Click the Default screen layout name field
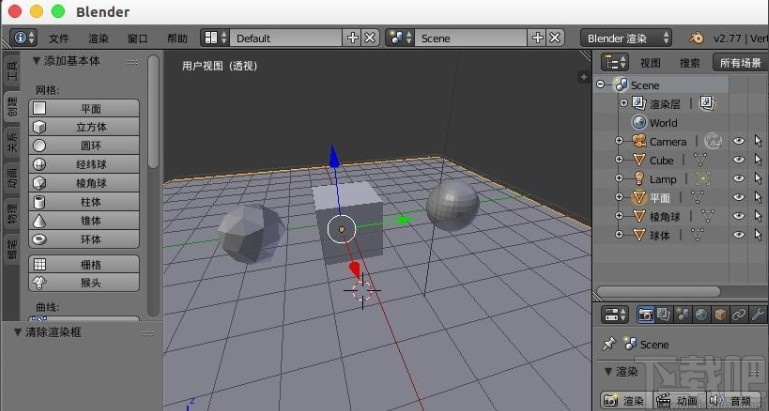769x411 pixels. (286, 38)
